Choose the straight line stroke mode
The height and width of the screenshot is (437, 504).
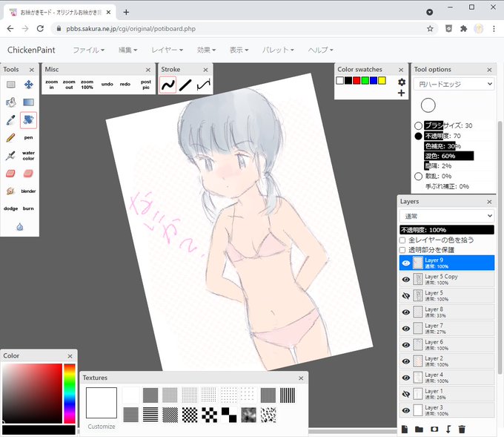pos(185,85)
